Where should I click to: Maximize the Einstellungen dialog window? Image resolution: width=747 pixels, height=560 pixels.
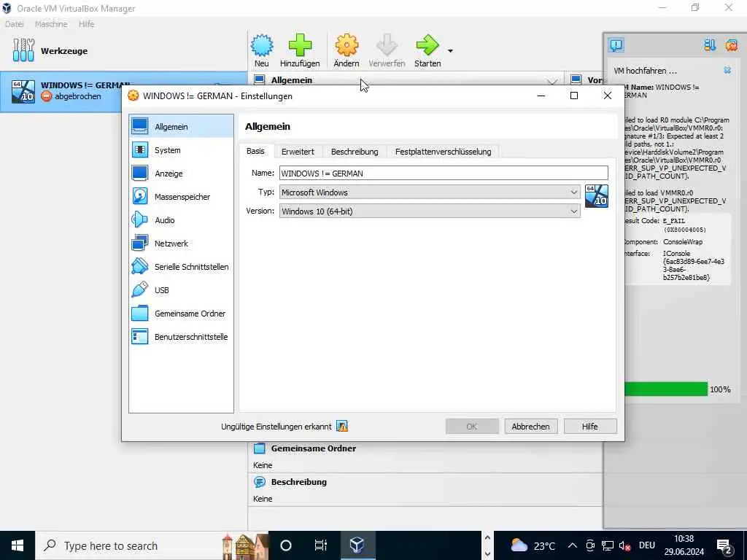574,96
